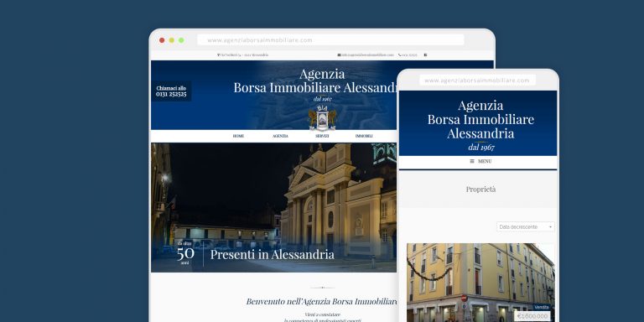Click the green maximize dot in desktop browser

181,40
